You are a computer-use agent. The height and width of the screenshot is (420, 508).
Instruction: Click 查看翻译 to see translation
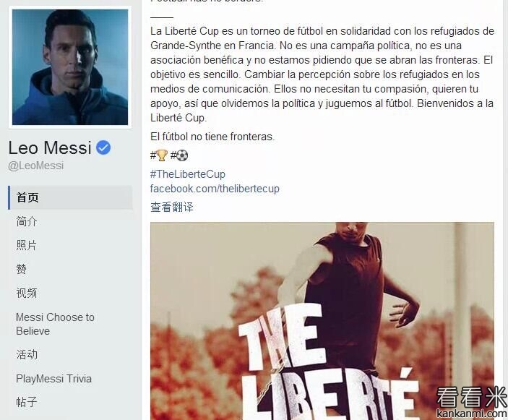[x=172, y=207]
